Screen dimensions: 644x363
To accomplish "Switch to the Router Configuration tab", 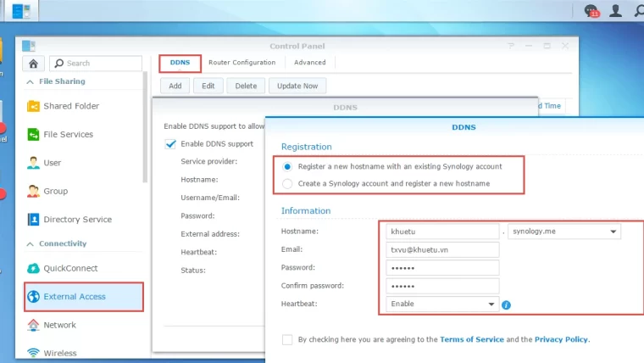I will coord(241,63).
